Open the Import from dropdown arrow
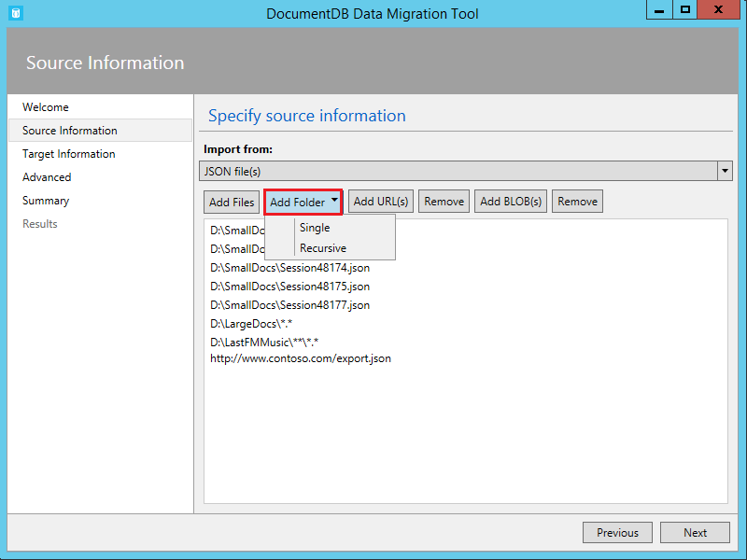 coord(725,171)
